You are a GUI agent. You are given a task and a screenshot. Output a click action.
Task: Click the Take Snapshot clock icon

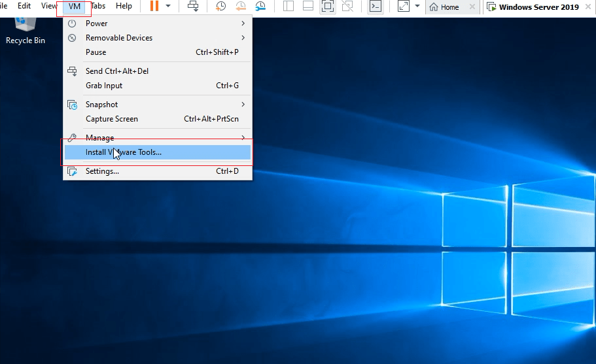point(220,6)
